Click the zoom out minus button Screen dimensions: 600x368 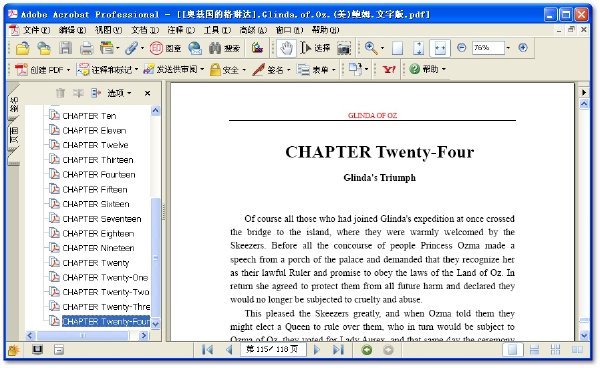tap(462, 48)
